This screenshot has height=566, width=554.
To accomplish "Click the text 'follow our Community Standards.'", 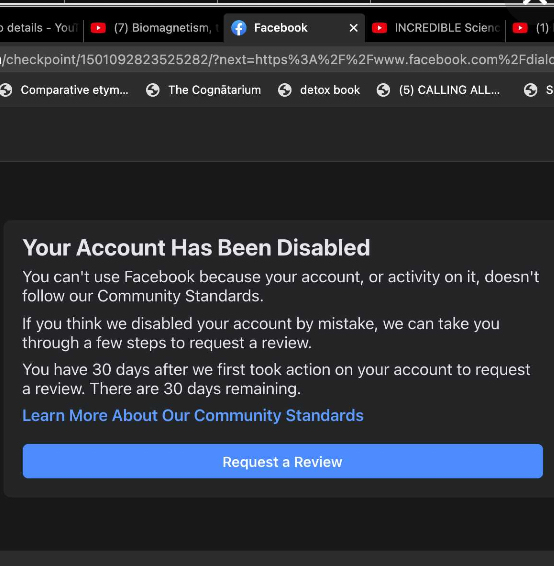I will coord(143,296).
